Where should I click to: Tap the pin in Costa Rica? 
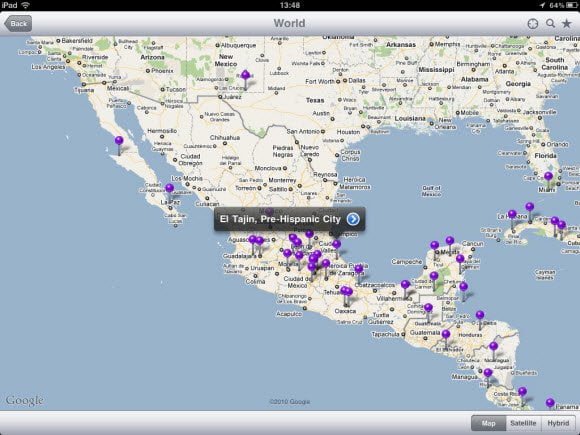point(522,391)
